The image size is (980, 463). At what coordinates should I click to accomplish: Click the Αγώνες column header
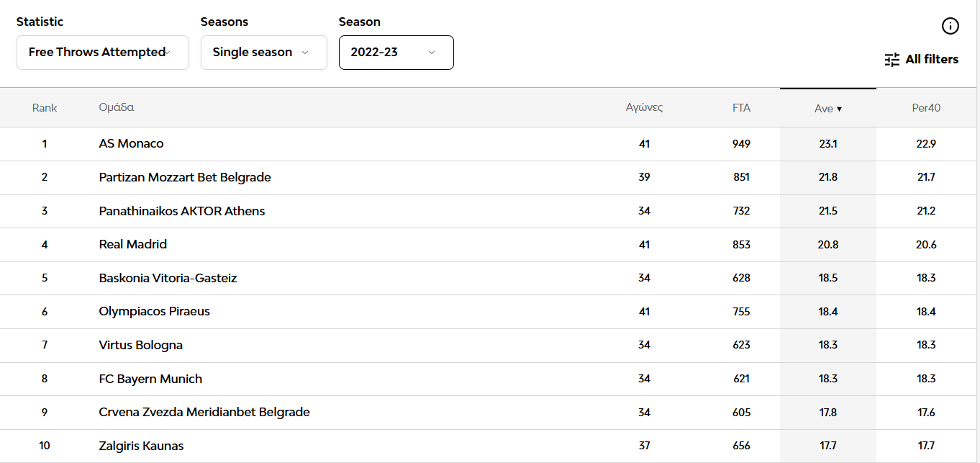pyautogui.click(x=644, y=108)
